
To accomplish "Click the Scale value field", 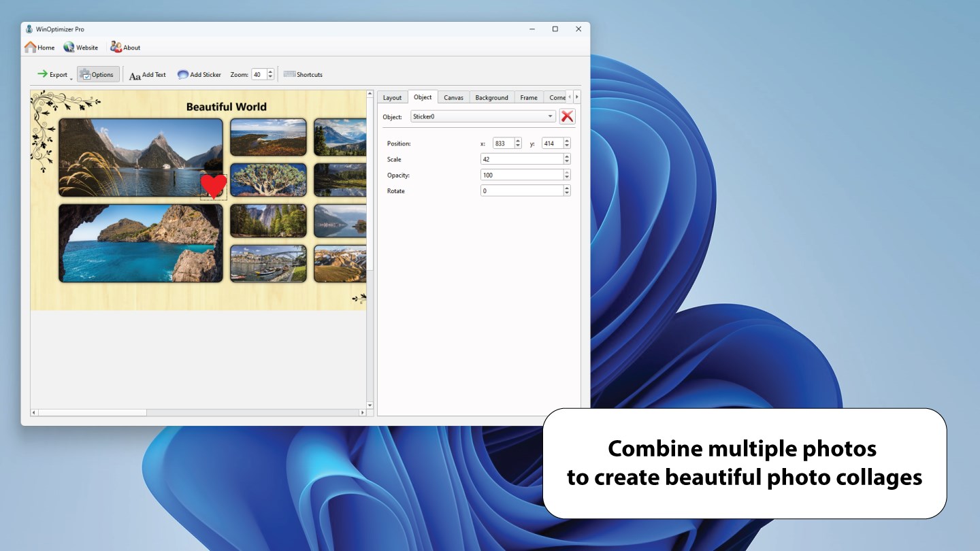I will [522, 159].
